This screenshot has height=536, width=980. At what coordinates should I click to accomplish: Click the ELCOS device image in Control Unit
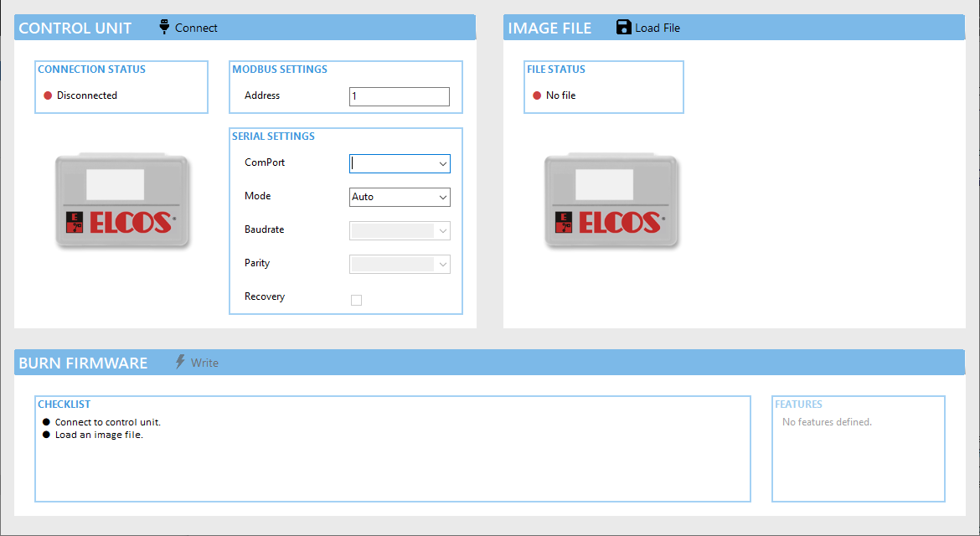pos(122,201)
